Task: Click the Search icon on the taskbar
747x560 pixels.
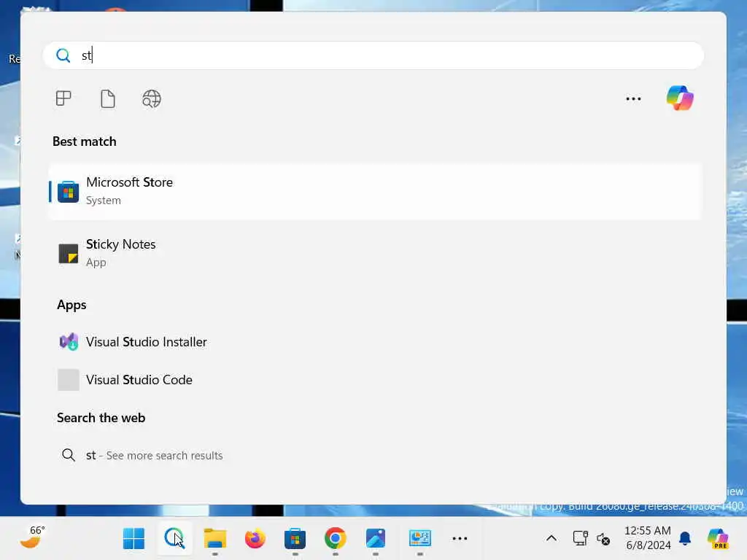Action: point(174,539)
